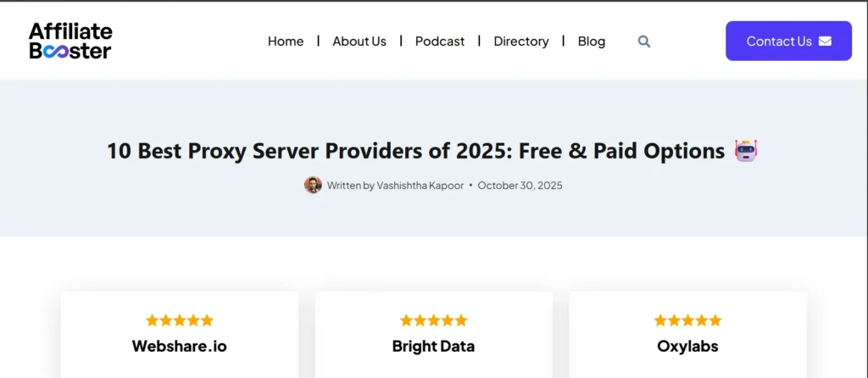Open the Directory menu item
This screenshot has height=378, width=868.
521,42
